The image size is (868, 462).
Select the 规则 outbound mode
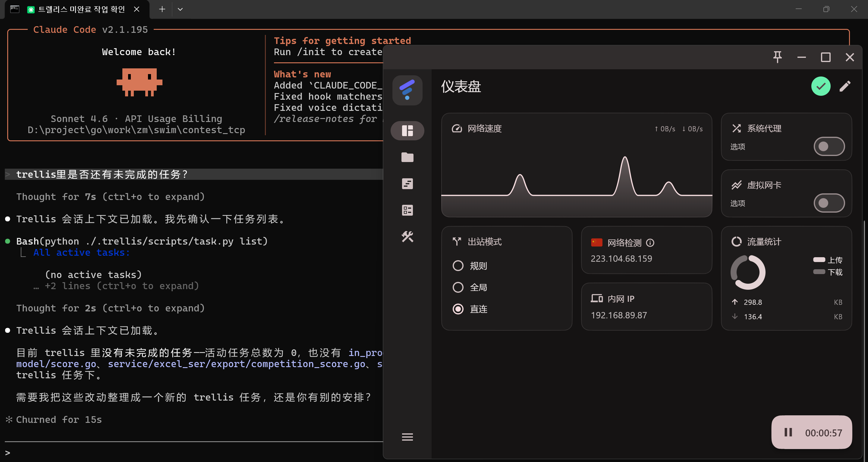tap(470, 266)
